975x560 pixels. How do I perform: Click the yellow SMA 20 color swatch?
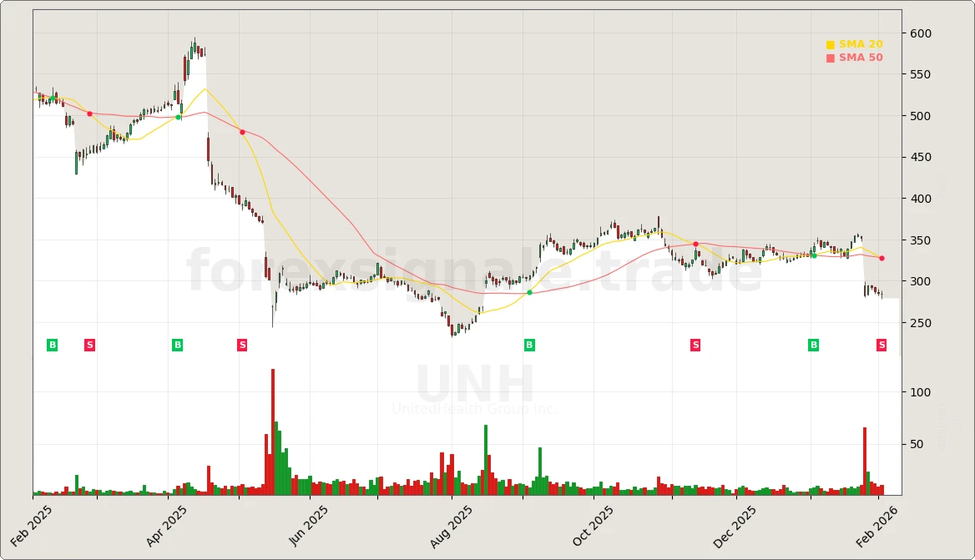pos(831,43)
